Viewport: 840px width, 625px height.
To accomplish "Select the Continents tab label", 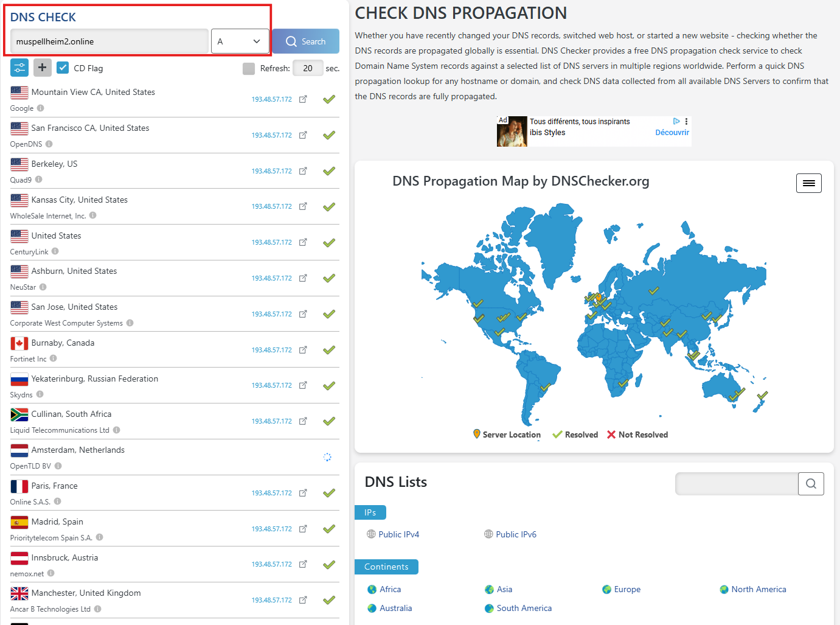I will coord(386,567).
